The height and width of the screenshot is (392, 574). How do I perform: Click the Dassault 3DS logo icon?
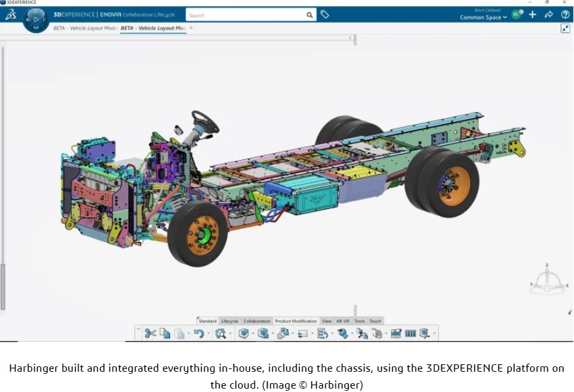pyautogui.click(x=11, y=15)
